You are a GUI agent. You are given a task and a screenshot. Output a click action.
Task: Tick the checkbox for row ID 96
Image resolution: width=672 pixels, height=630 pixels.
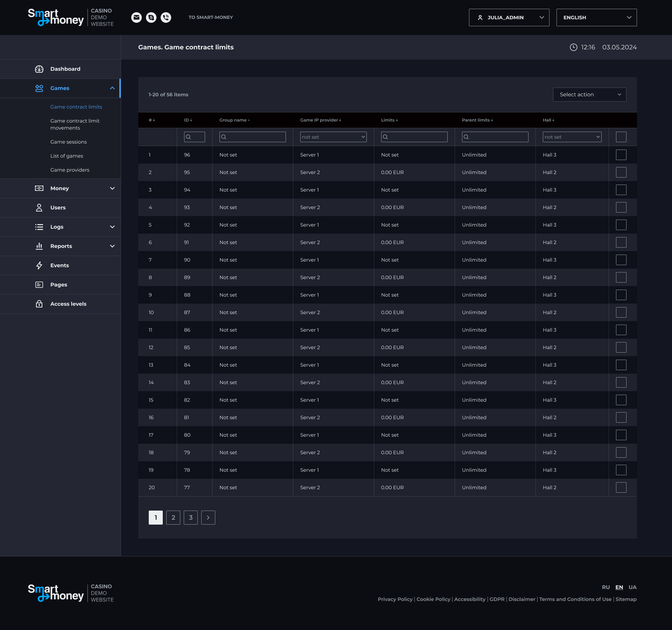tap(621, 155)
